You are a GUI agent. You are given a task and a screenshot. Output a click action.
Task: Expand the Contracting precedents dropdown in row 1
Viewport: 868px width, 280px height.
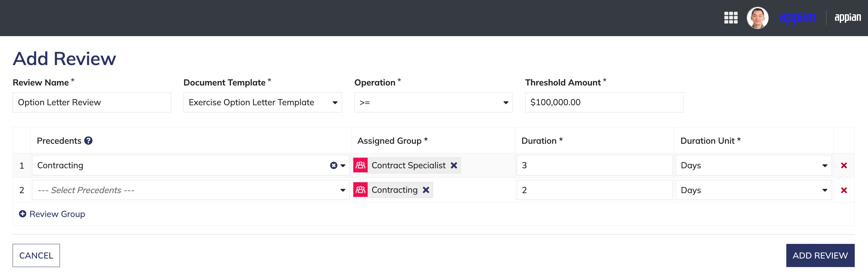[343, 166]
